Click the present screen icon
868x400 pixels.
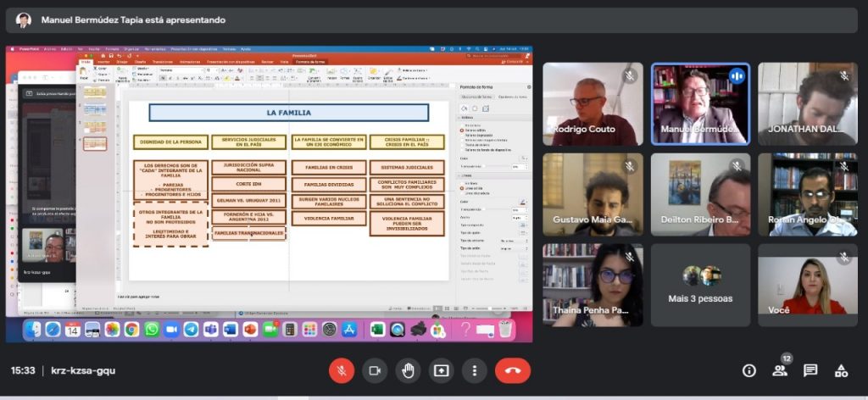coord(441,370)
